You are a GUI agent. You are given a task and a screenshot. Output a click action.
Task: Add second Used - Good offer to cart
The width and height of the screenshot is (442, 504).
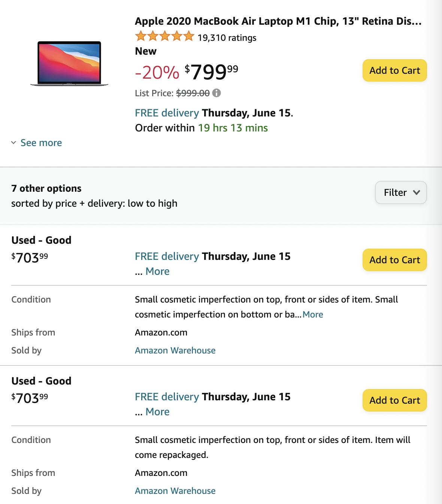[394, 400]
